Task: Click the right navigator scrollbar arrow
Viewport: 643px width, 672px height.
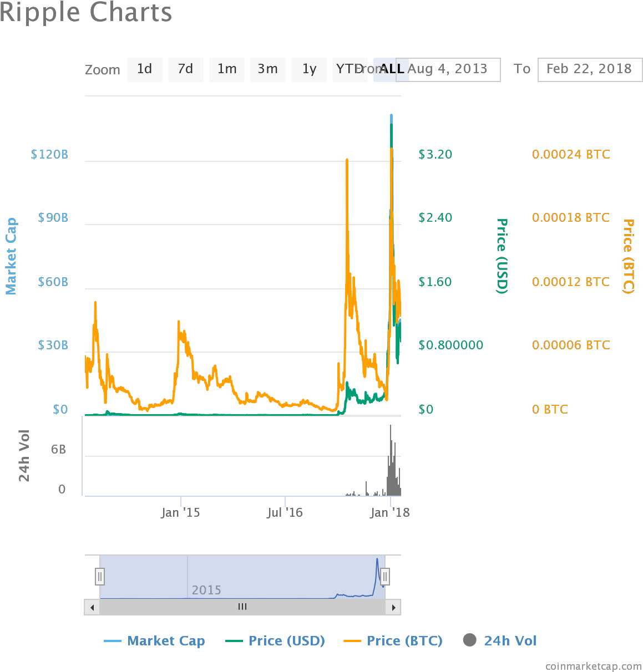Action: click(x=394, y=607)
